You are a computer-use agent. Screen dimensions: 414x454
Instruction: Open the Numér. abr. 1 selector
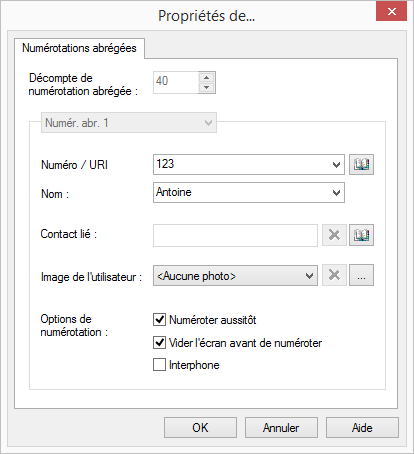(129, 123)
